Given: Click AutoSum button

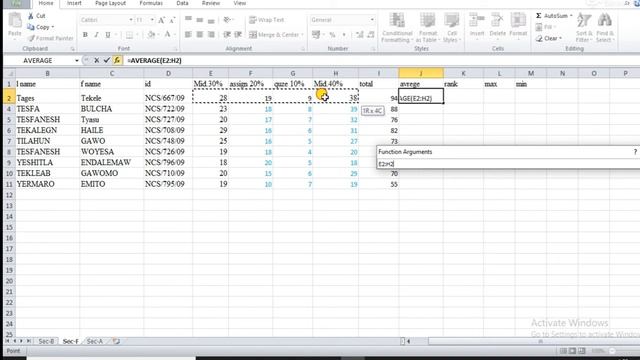Looking at the screenshot, I should 551,16.
